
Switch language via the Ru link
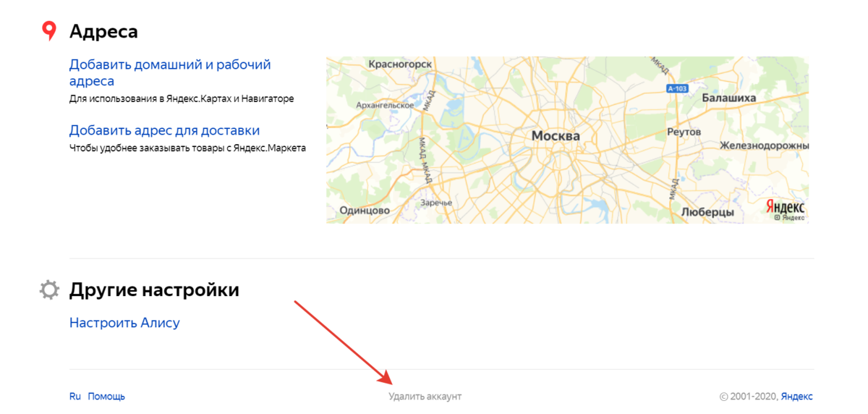pyautogui.click(x=75, y=397)
